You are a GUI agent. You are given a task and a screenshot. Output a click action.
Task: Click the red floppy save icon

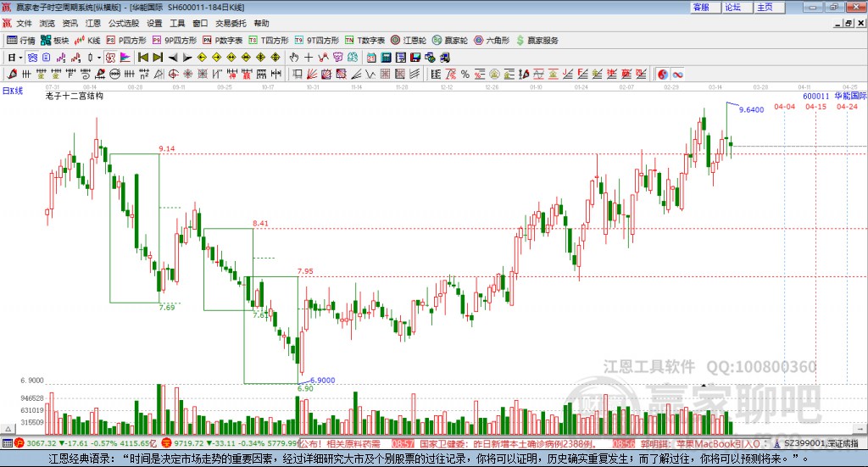click(415, 58)
